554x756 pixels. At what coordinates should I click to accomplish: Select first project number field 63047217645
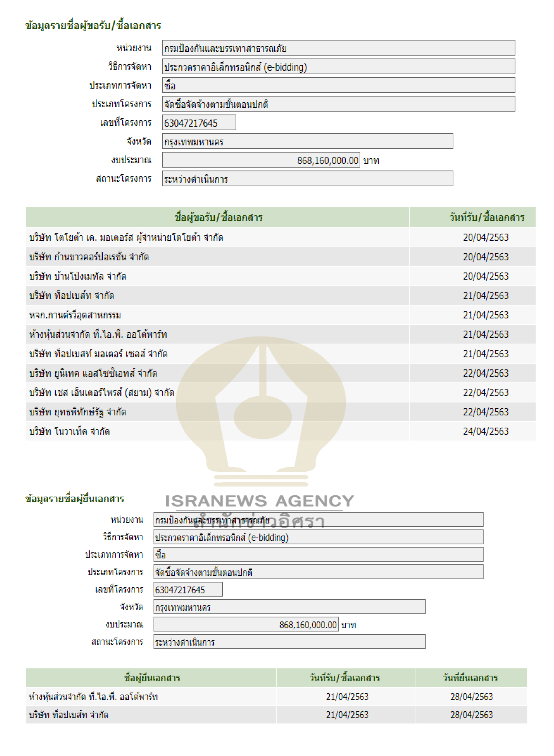199,123
